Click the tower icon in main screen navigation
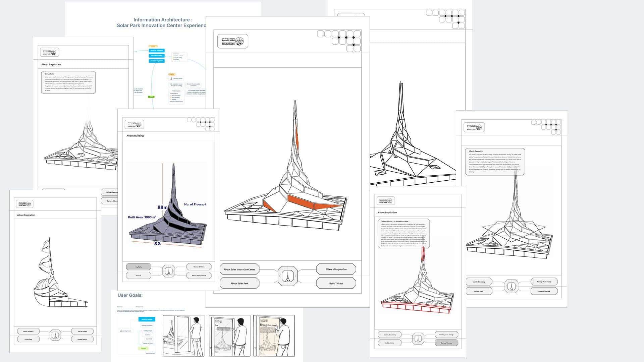The width and height of the screenshot is (644, 362). tap(288, 276)
